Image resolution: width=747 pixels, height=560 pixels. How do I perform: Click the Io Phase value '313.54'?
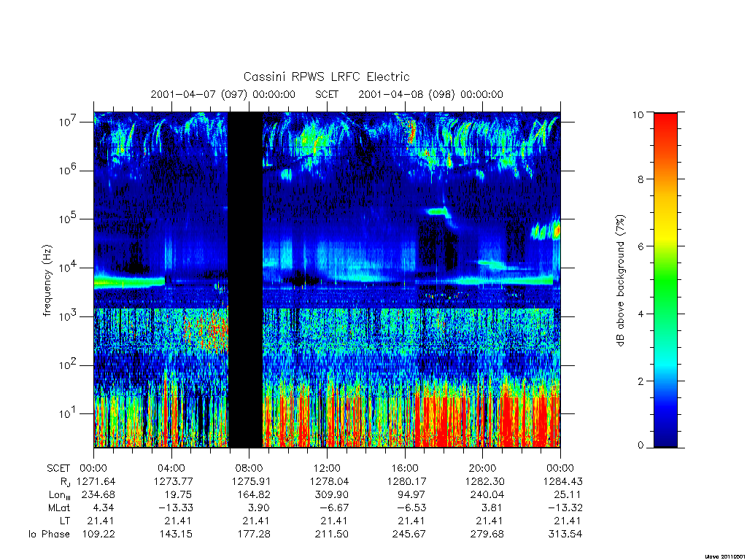[565, 534]
